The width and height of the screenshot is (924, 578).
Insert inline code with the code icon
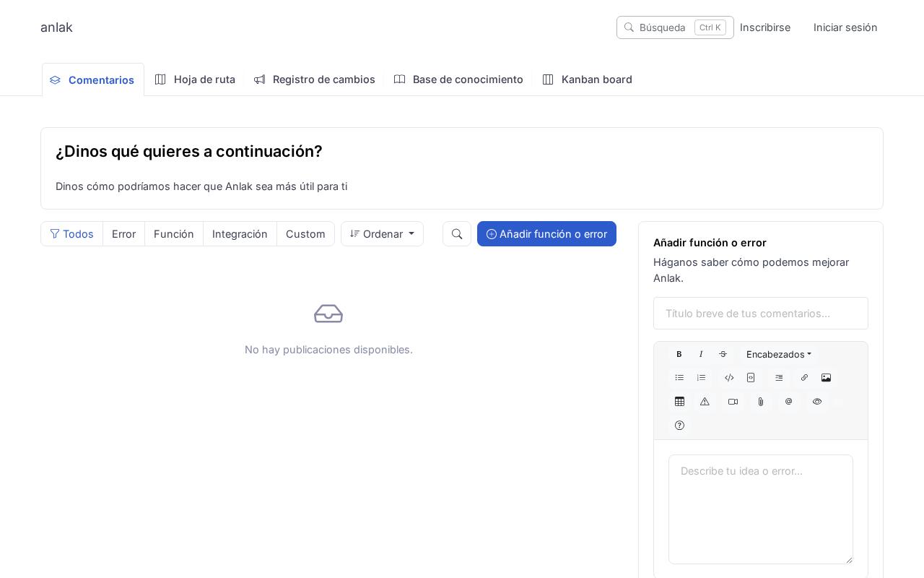tap(729, 377)
